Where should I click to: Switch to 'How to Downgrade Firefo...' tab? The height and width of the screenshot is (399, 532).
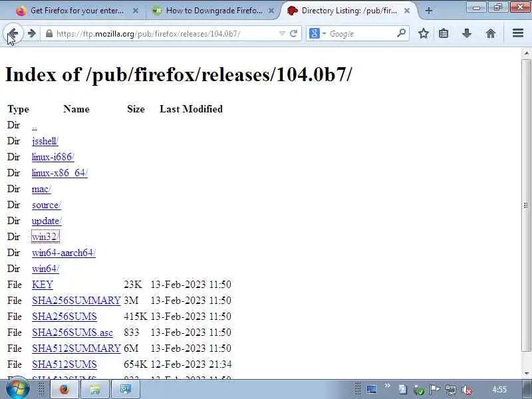click(x=213, y=11)
